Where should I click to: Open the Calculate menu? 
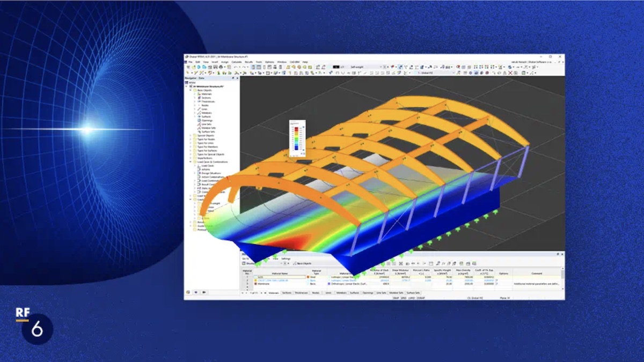(236, 62)
